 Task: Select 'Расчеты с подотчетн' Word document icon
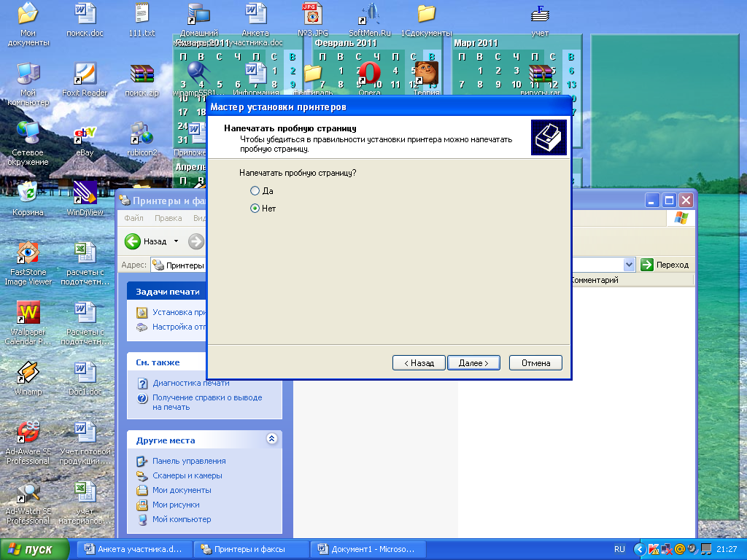coord(85,323)
